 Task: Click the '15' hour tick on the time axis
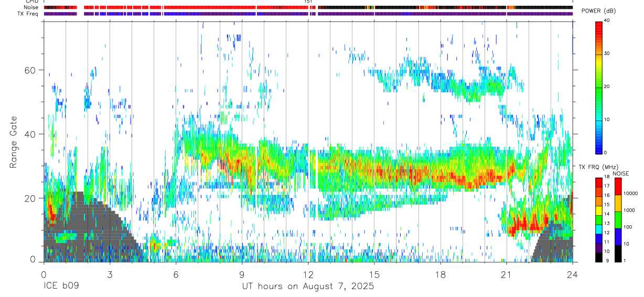[374, 274]
